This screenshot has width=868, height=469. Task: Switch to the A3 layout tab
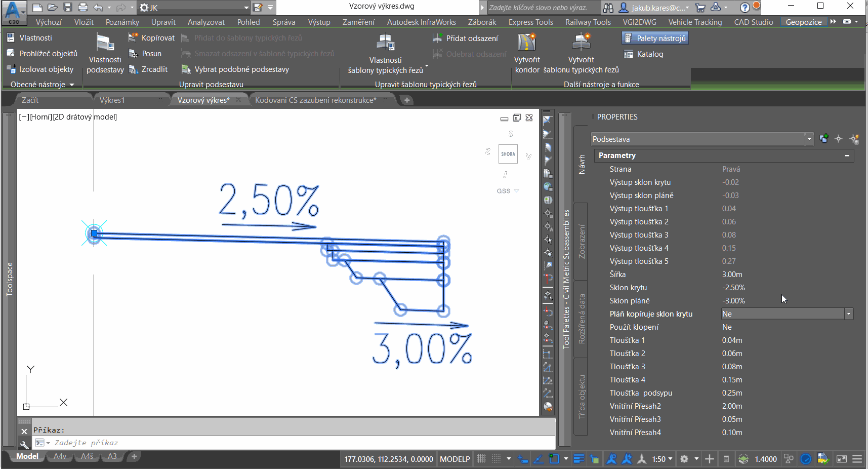coord(112,456)
